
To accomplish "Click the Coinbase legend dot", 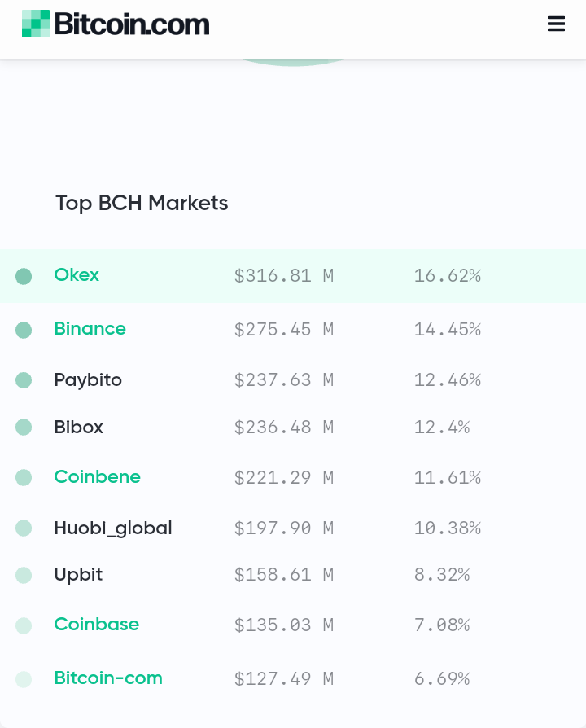I will (x=24, y=625).
